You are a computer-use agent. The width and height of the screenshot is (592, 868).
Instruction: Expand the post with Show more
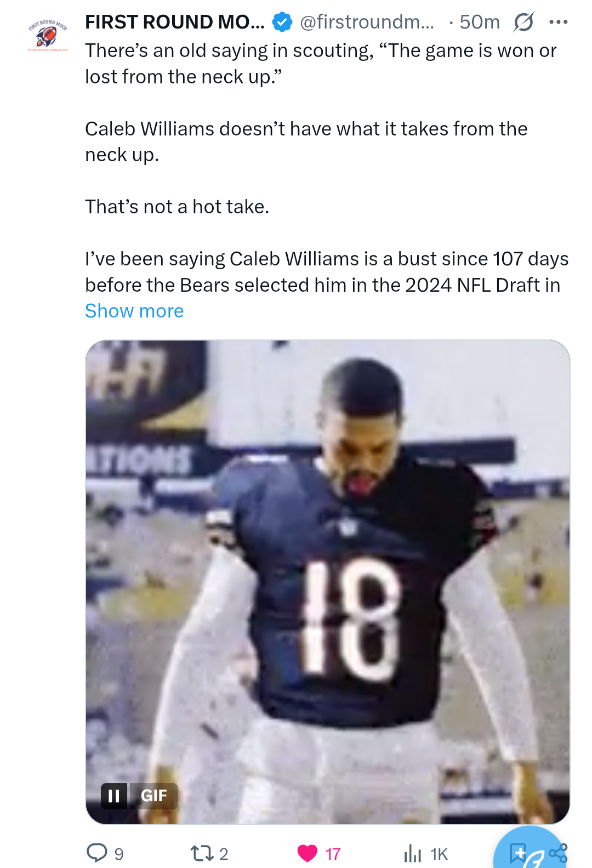click(x=134, y=311)
